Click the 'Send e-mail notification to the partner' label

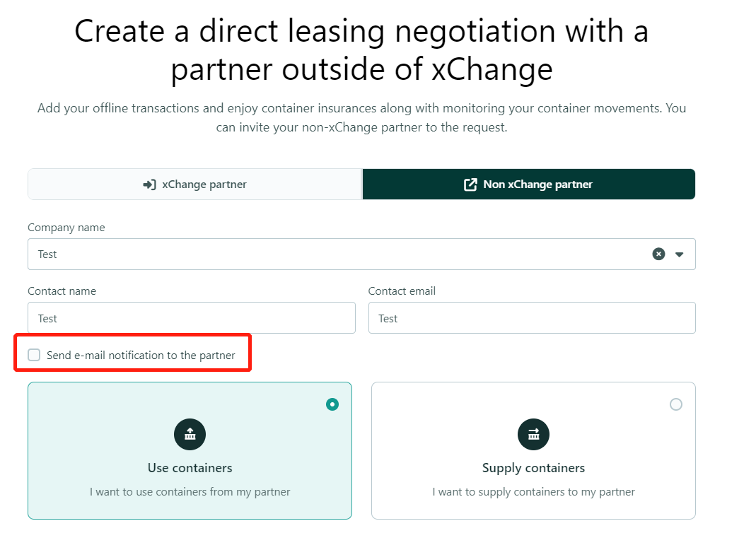(x=141, y=356)
